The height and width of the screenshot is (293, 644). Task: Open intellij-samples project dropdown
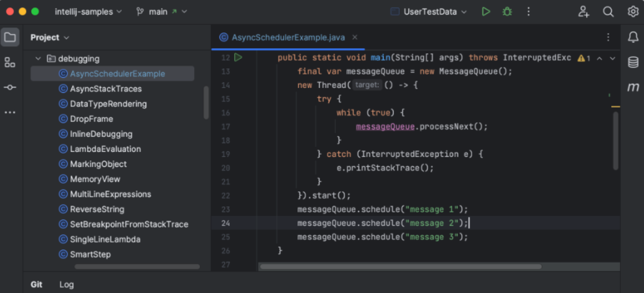click(x=88, y=12)
